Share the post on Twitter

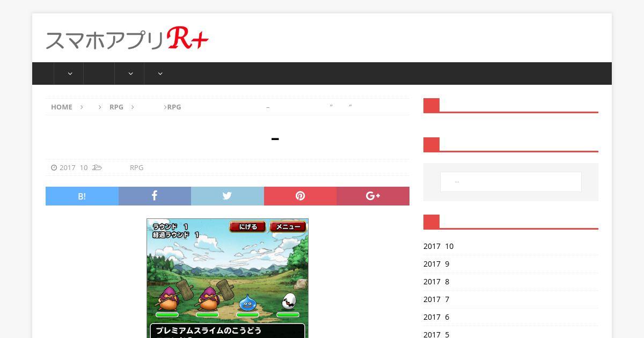pos(228,196)
